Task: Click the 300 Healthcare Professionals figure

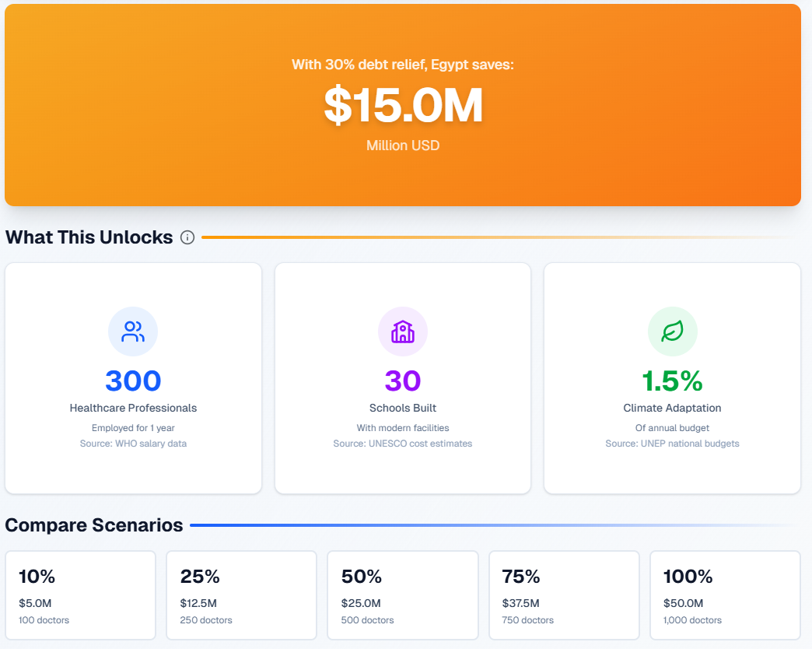Action: click(x=133, y=381)
